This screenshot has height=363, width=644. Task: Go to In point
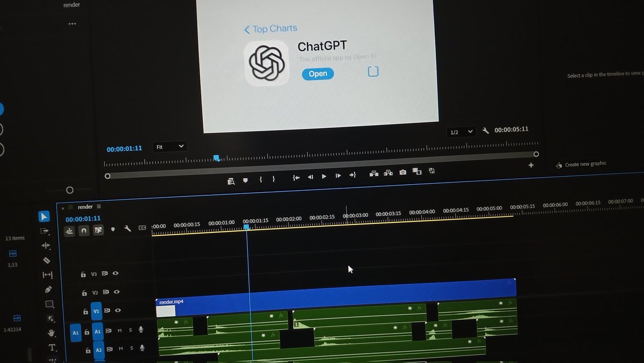(296, 178)
